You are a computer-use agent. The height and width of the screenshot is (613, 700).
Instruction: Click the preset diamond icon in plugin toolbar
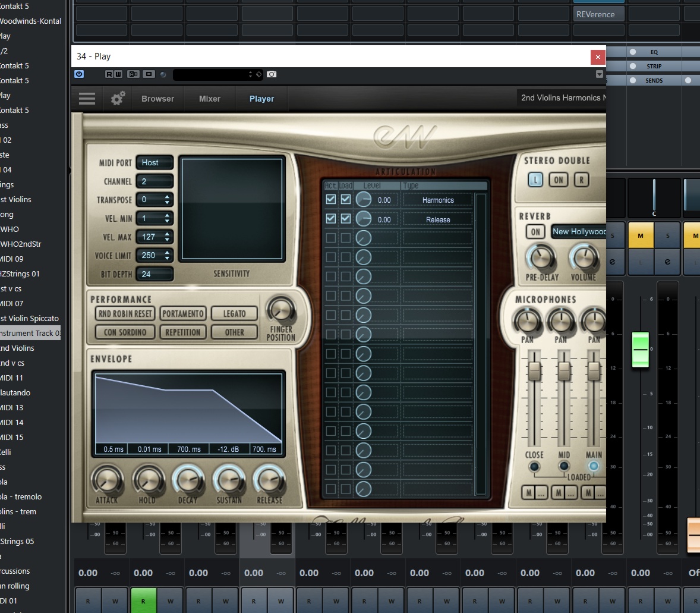pyautogui.click(x=258, y=74)
